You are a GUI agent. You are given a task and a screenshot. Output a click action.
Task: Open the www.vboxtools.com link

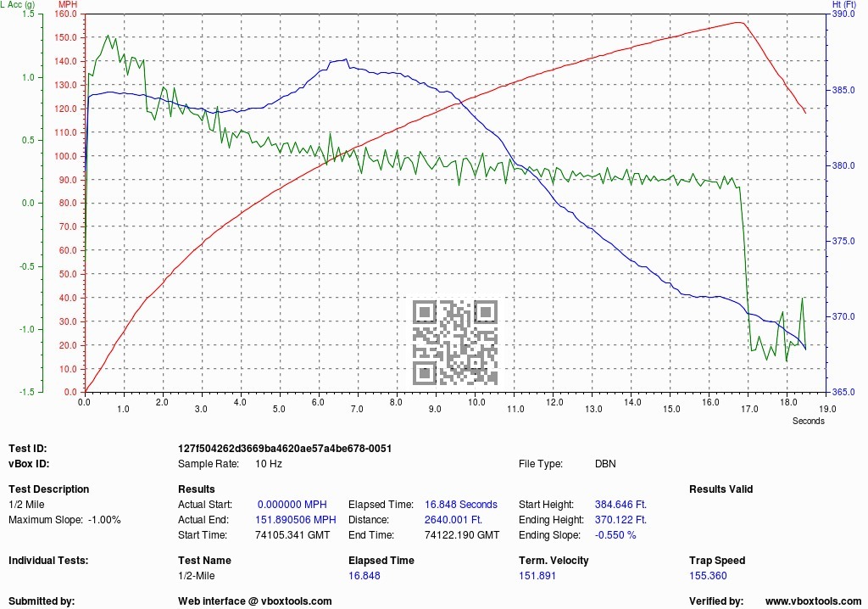[x=813, y=601]
